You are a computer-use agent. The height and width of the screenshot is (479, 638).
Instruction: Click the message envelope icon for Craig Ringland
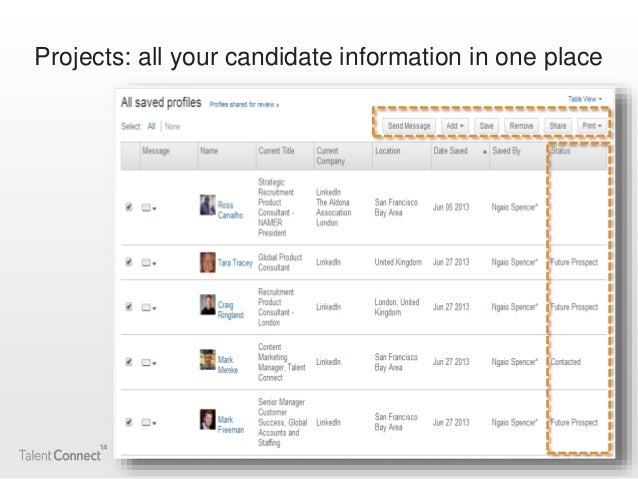(x=146, y=308)
